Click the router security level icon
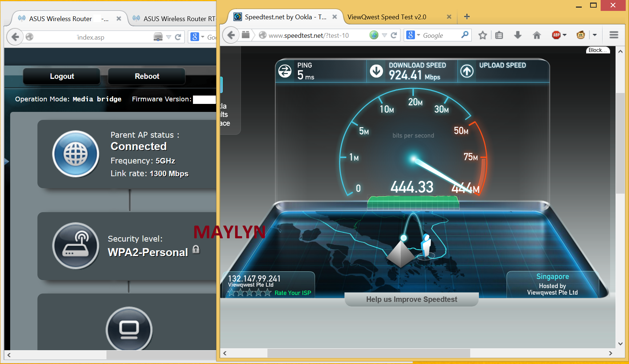The height and width of the screenshot is (364, 629). click(76, 246)
